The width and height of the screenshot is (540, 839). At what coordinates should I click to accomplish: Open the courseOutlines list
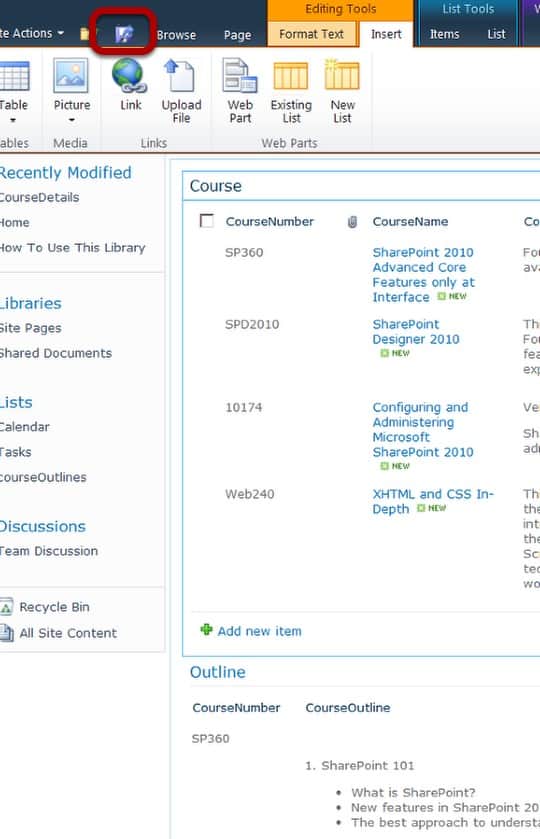point(43,477)
